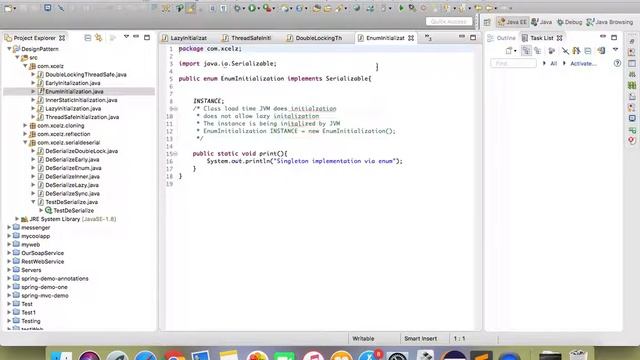640x360 pixels.
Task: Collapse the com.xcelz package
Action: (x=25, y=66)
